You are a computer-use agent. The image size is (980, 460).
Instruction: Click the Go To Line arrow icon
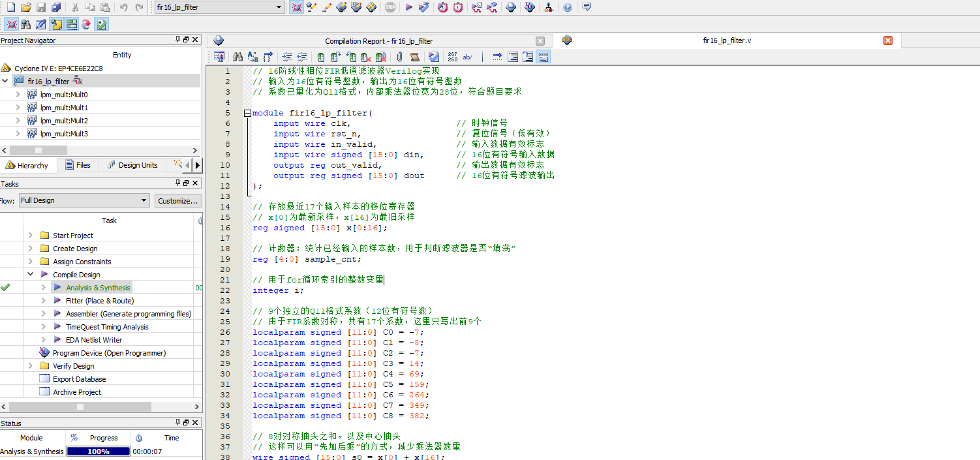497,57
